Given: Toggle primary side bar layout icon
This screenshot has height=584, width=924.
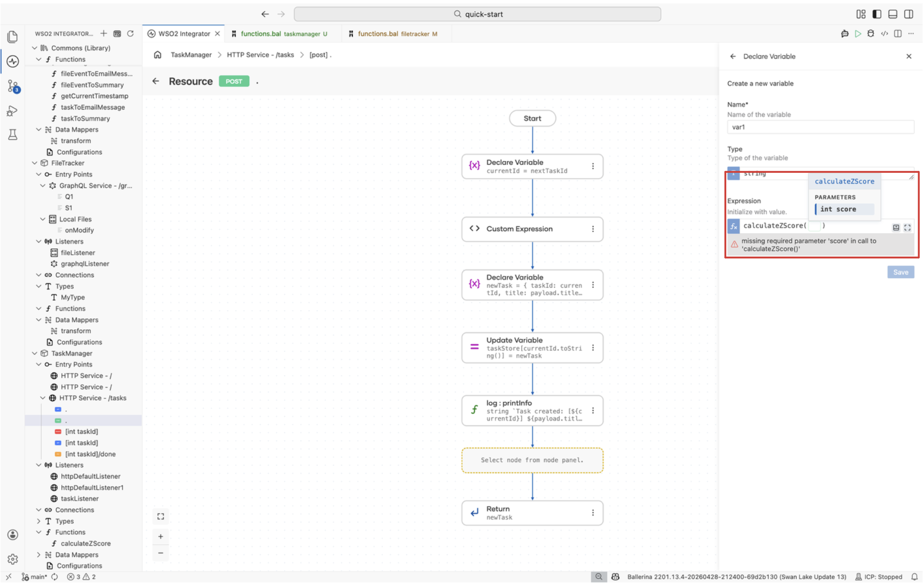Looking at the screenshot, I should [877, 14].
